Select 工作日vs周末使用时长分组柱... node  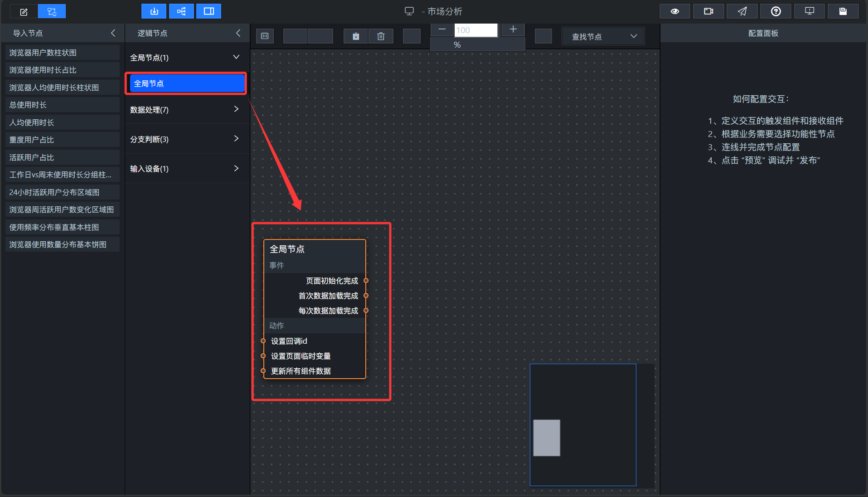tap(63, 175)
